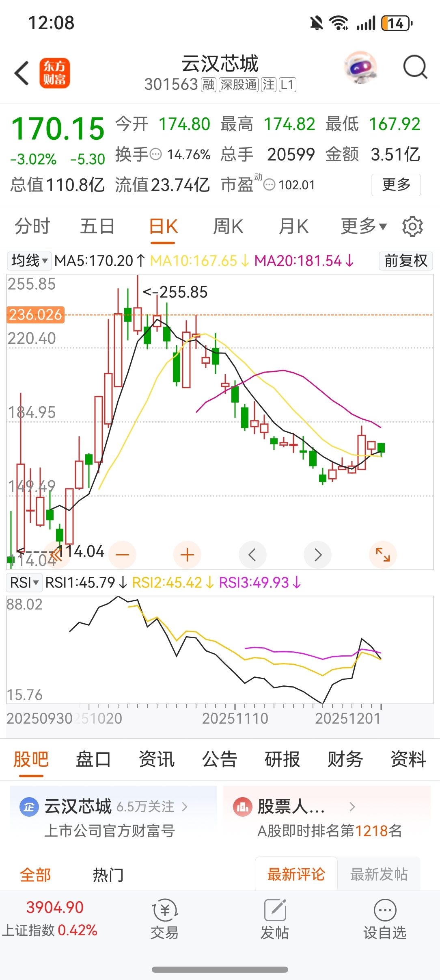Tap the 深股通 tag
This screenshot has width=440, height=980.
[x=239, y=85]
